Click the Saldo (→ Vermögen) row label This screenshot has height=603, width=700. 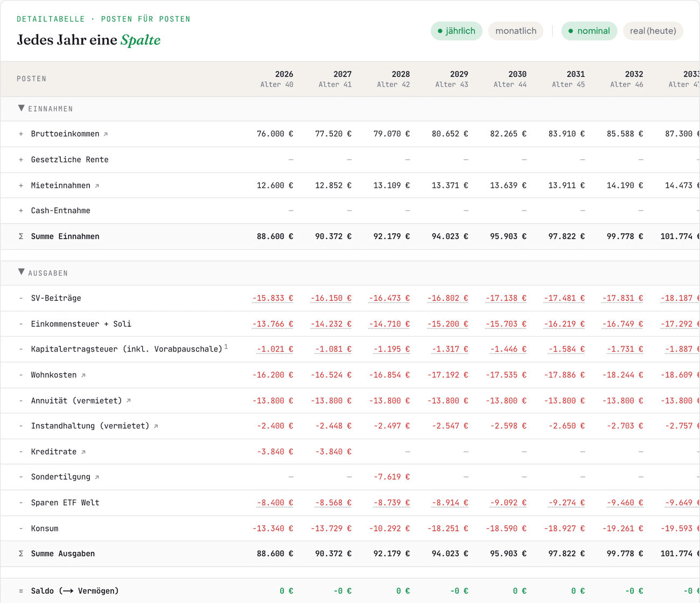75,591
